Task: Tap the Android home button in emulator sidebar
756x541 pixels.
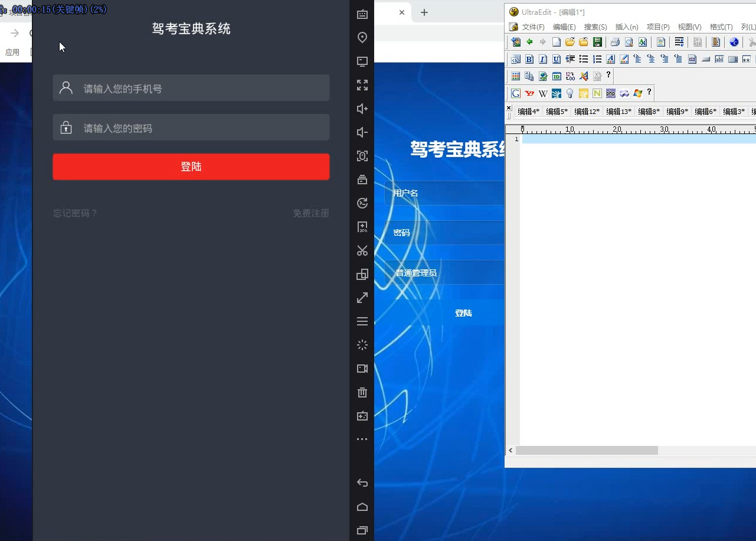Action: tap(362, 507)
